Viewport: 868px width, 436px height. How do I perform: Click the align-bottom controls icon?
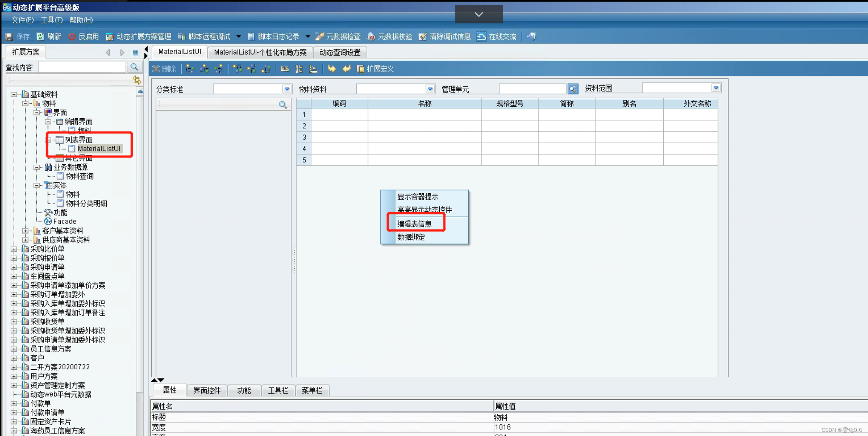coord(266,69)
